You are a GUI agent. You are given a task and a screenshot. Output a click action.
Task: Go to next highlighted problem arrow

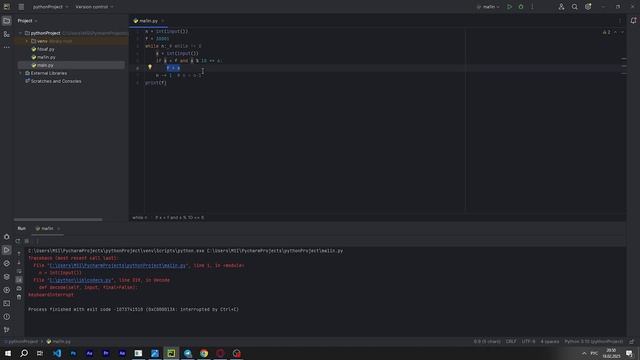pos(622,32)
